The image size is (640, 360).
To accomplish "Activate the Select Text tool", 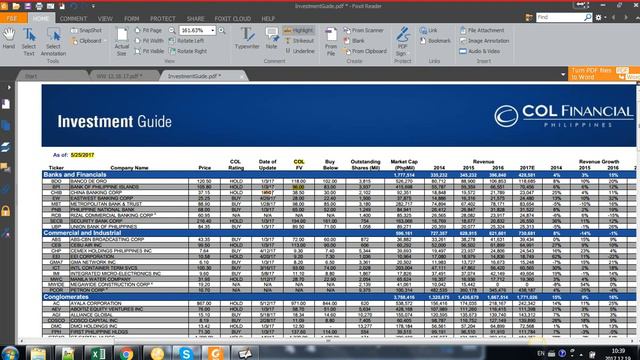I will click(29, 42).
